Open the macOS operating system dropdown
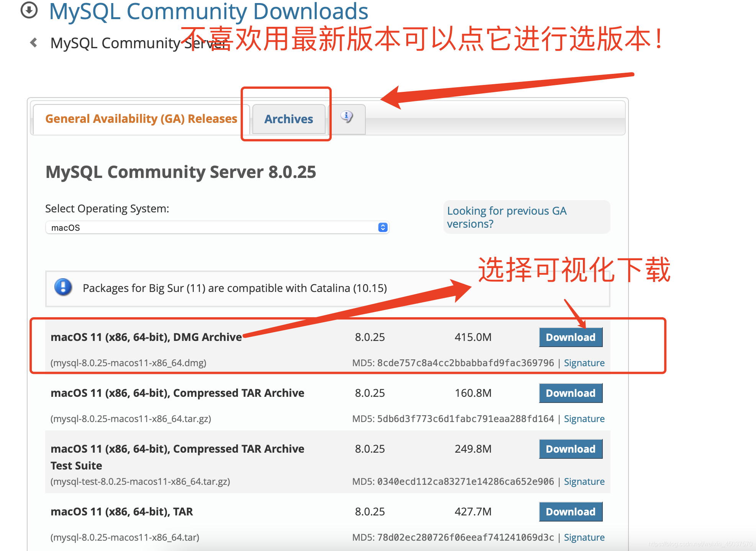This screenshot has width=756, height=551. (x=217, y=228)
